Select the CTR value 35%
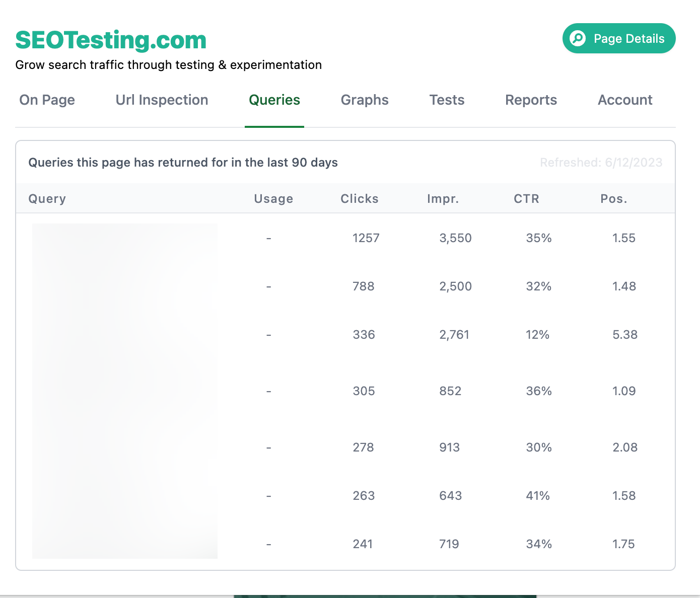 click(539, 238)
